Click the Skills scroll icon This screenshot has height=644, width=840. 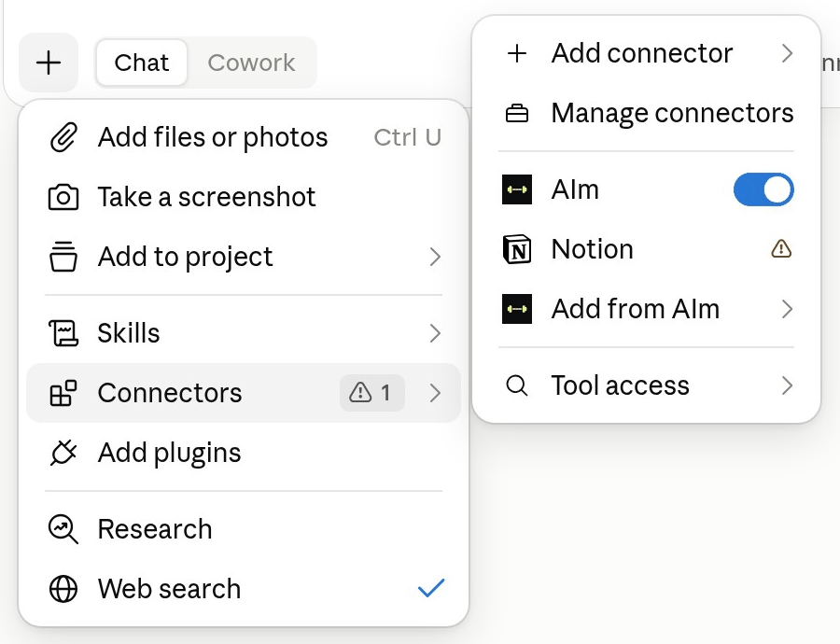[x=63, y=333]
